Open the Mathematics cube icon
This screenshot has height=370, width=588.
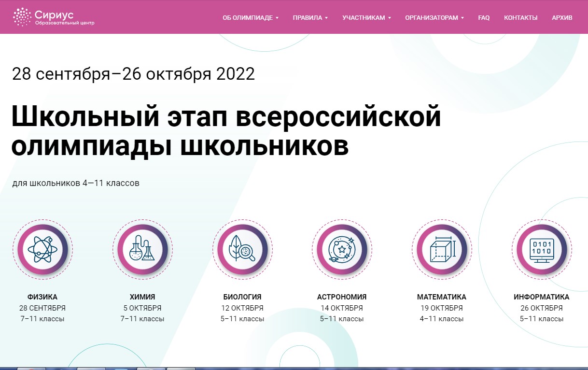[x=442, y=249]
